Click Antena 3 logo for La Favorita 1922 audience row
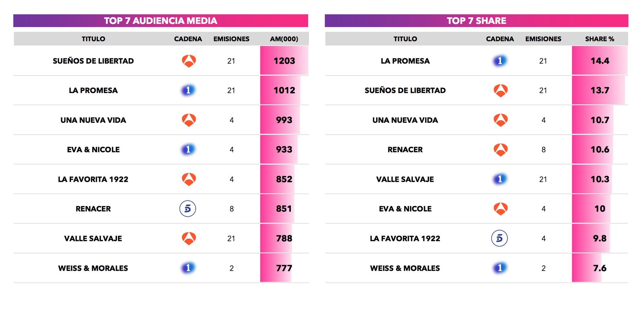This screenshot has width=644, height=323. 189,179
